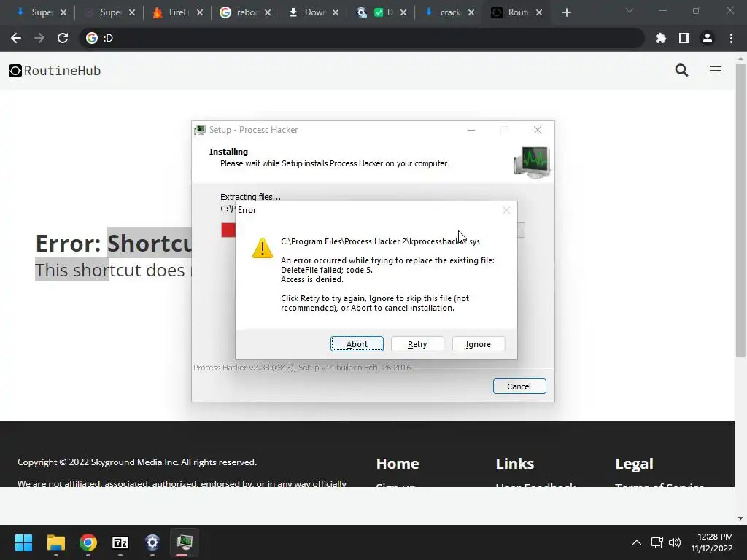Reload the current page
The width and height of the screenshot is (747, 560).
(63, 38)
